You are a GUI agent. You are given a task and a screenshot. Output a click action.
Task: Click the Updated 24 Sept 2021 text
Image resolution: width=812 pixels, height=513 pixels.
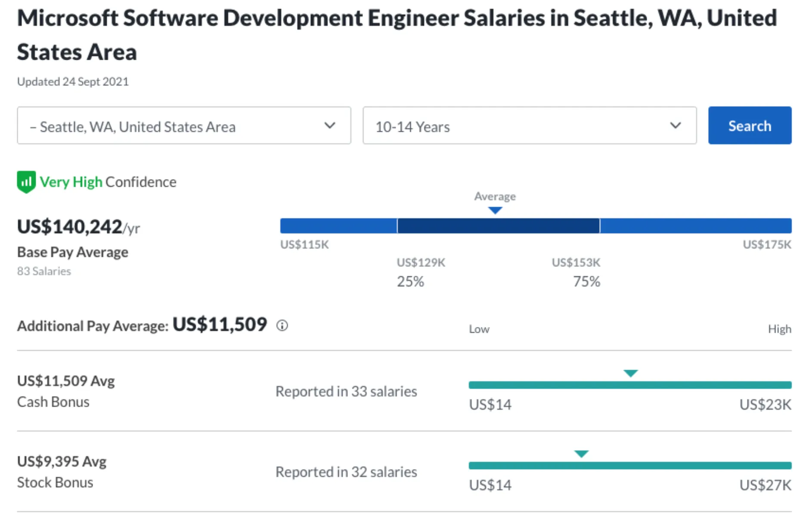tap(73, 81)
